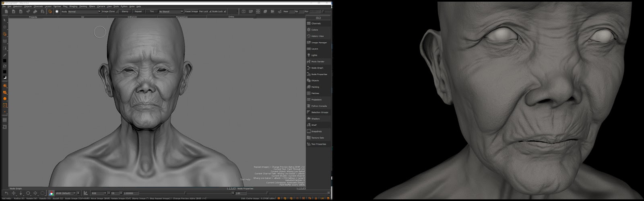Open the Mode Normal dropdown
Screen dimensions: 644x201
point(84,11)
